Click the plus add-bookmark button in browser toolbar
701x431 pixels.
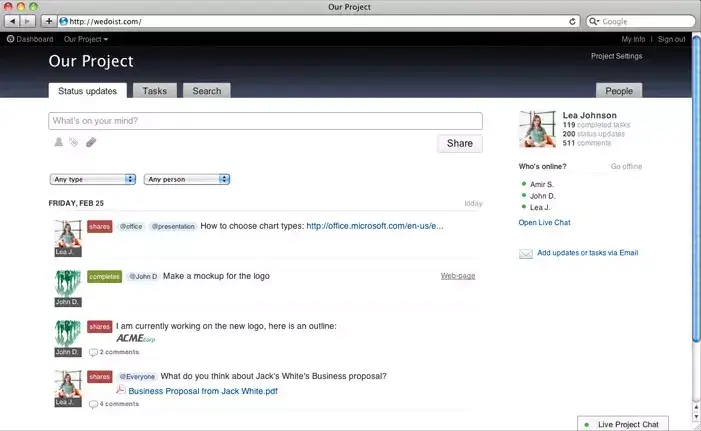click(x=48, y=21)
